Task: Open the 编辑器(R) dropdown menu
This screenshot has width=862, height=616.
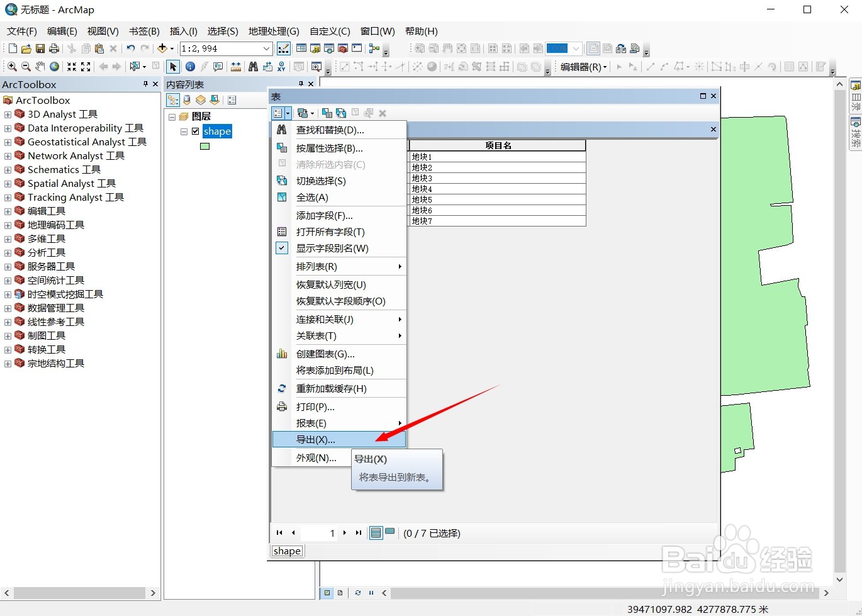Action: [583, 66]
